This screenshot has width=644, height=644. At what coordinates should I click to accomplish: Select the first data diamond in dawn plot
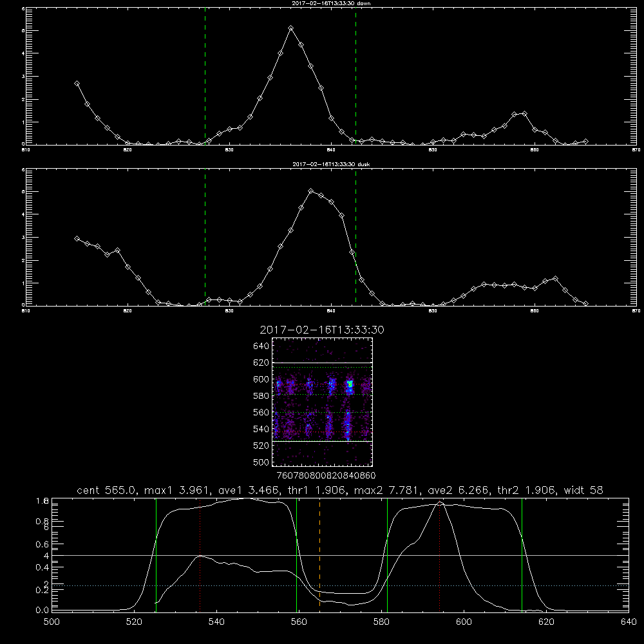point(77,83)
